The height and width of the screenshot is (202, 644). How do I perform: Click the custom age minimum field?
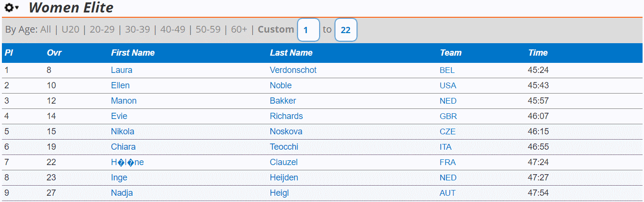309,30
